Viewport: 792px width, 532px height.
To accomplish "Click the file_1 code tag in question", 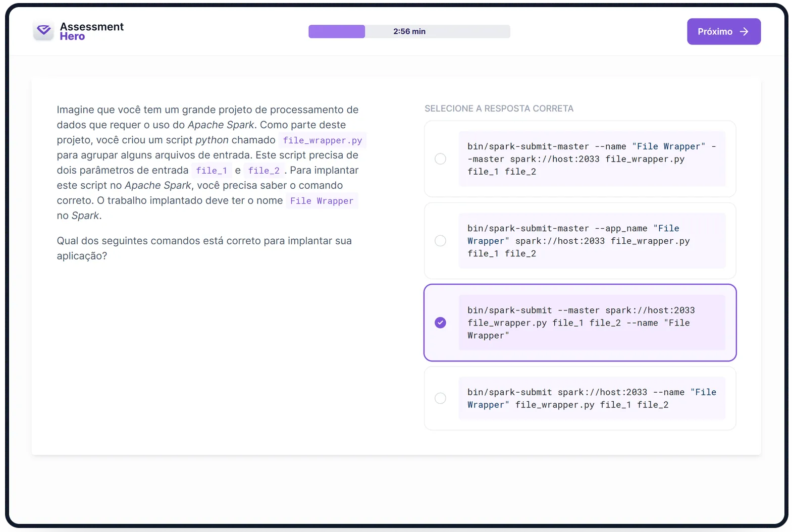I will click(x=212, y=171).
